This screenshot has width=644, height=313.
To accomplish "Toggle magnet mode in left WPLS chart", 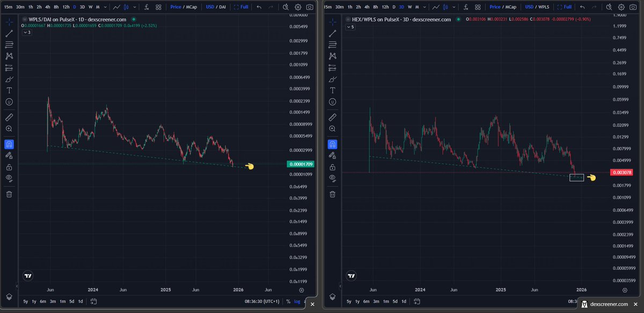I will coord(9,144).
